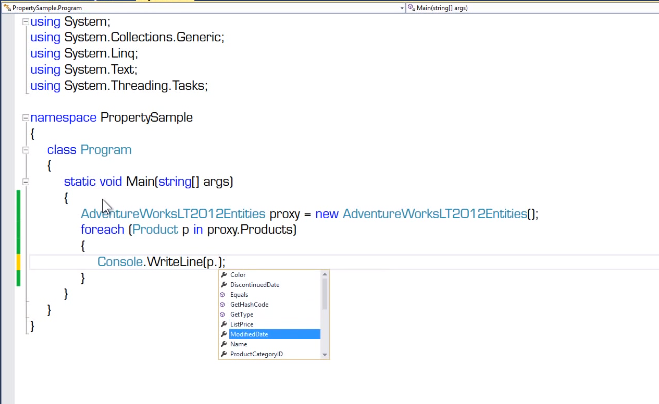Click the static keyword of Main

[x=80, y=182]
